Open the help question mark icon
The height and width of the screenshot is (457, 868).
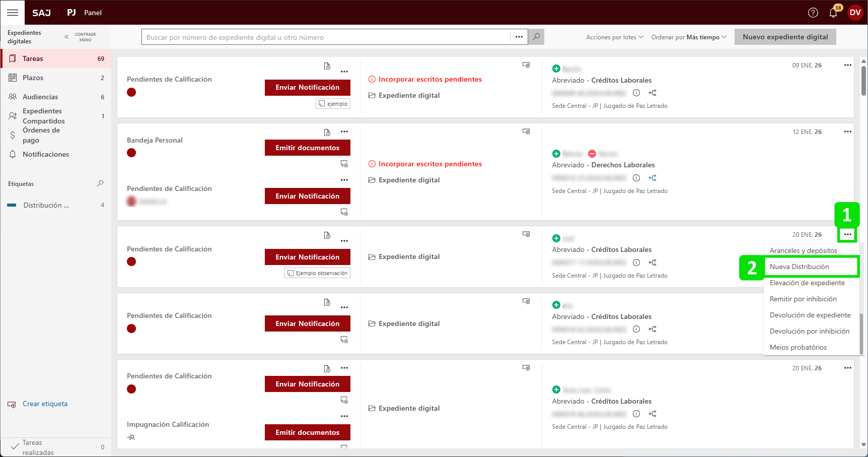[813, 13]
